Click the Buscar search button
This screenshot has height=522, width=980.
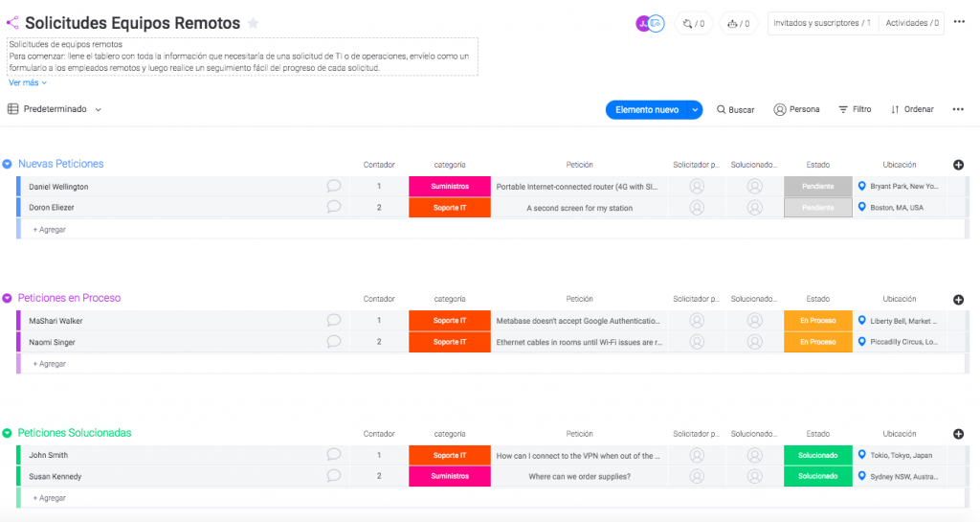click(x=735, y=110)
